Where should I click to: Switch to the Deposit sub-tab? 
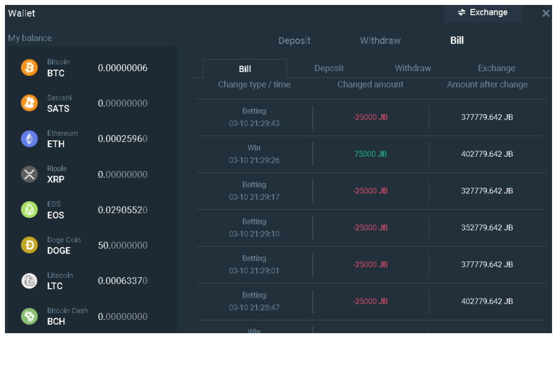[329, 68]
